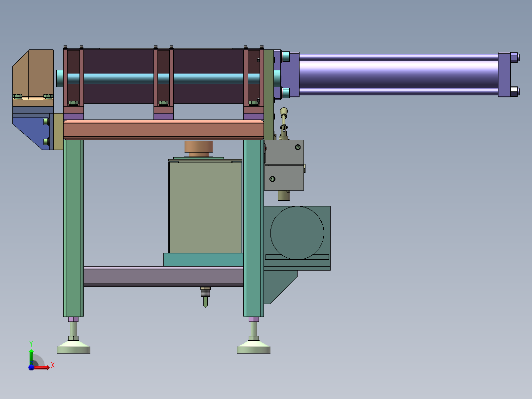This screenshot has width=532, height=399.
Task: Click the green Y axis of the triad
Action: coord(31,357)
